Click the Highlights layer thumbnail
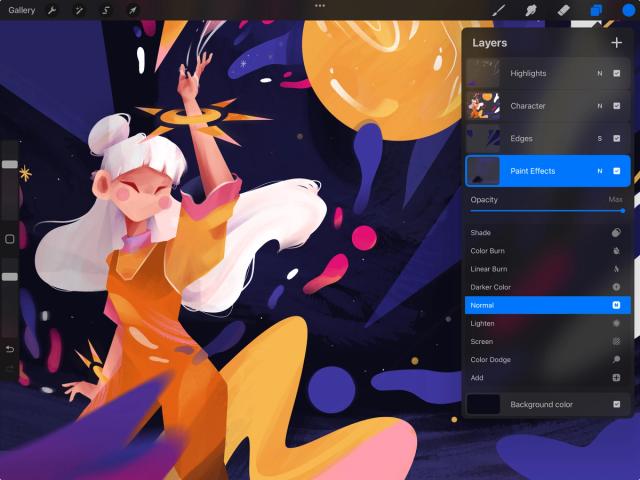 483,73
